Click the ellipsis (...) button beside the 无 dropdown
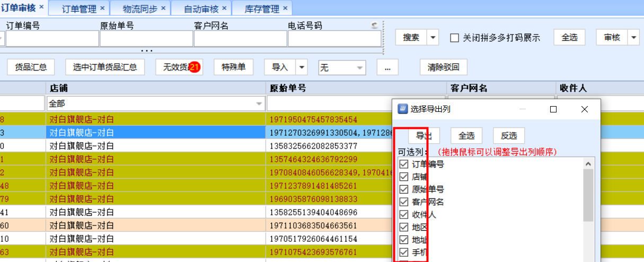 (387, 67)
